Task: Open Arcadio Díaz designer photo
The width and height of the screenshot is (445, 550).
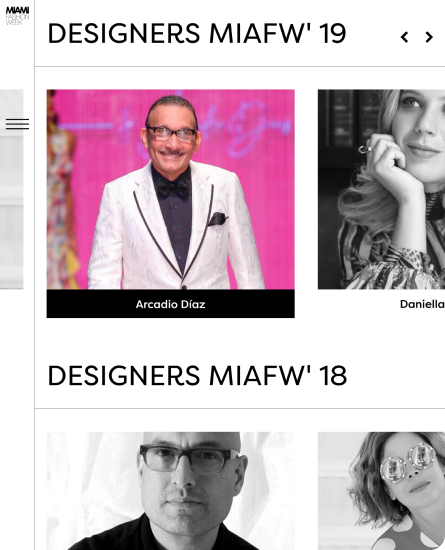Action: [x=170, y=189]
